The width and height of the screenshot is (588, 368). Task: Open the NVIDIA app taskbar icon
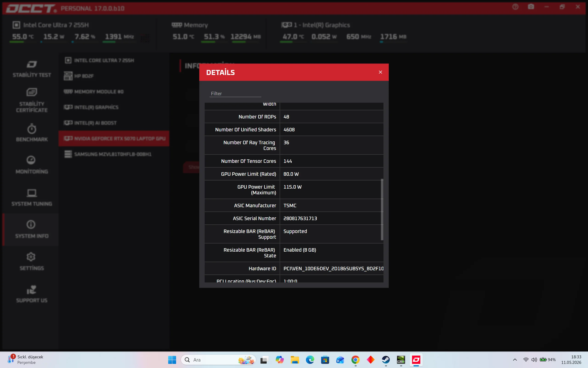click(401, 360)
